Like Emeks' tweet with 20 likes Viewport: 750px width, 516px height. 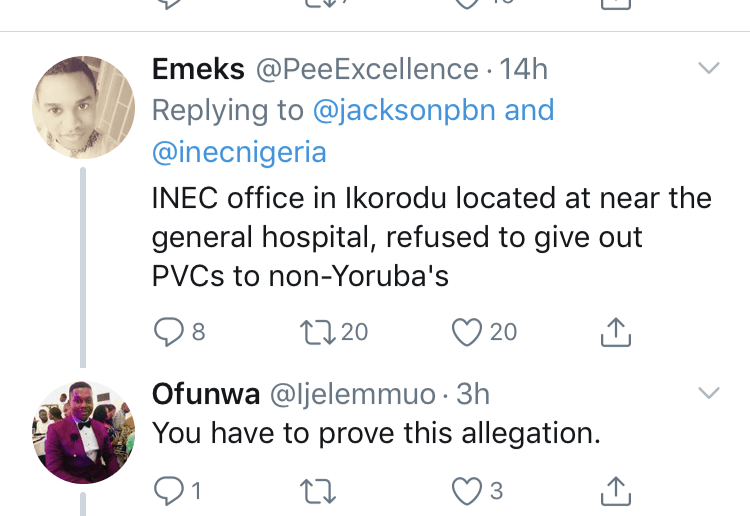tap(467, 332)
